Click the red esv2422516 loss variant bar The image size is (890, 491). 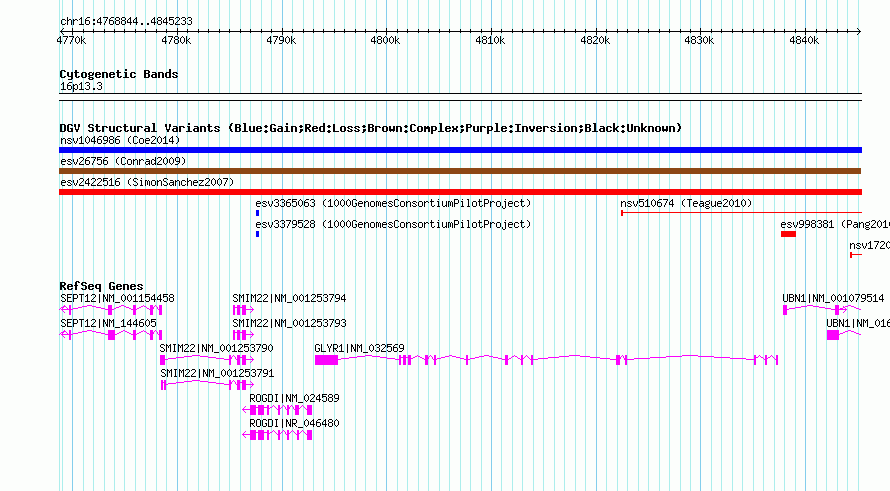pyautogui.click(x=460, y=192)
